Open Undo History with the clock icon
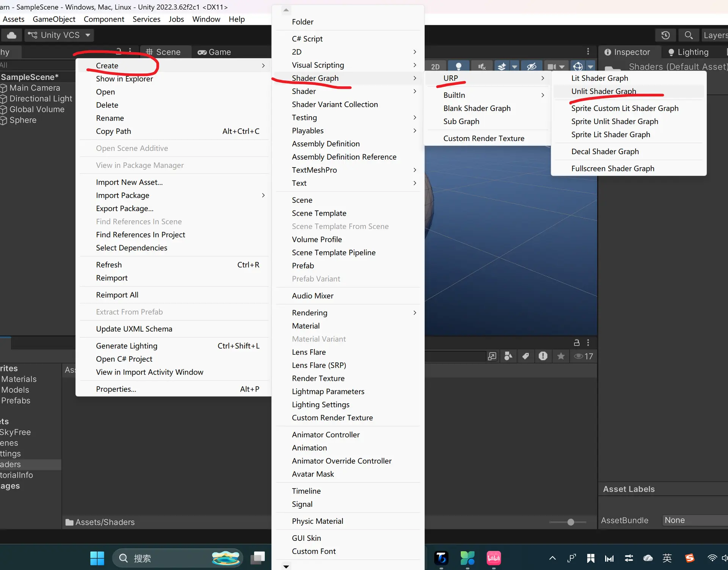This screenshot has width=728, height=570. point(665,35)
